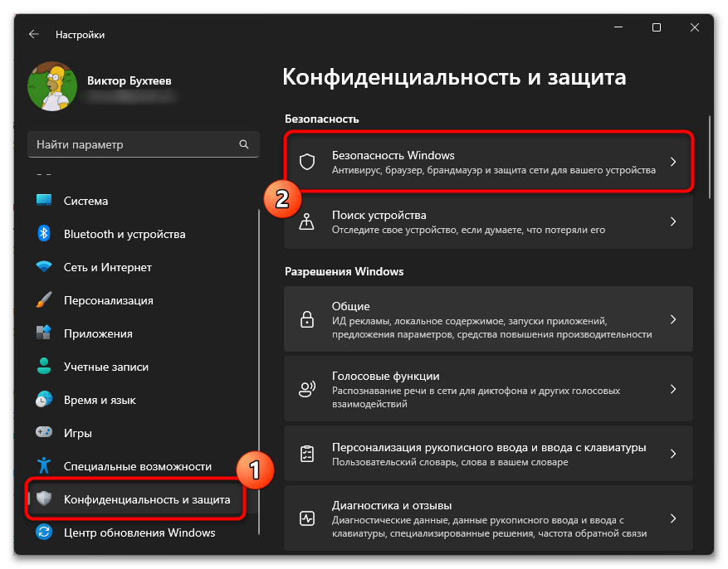Click the shield icon of Безопасность Windows
This screenshot has width=728, height=569.
[x=307, y=162]
